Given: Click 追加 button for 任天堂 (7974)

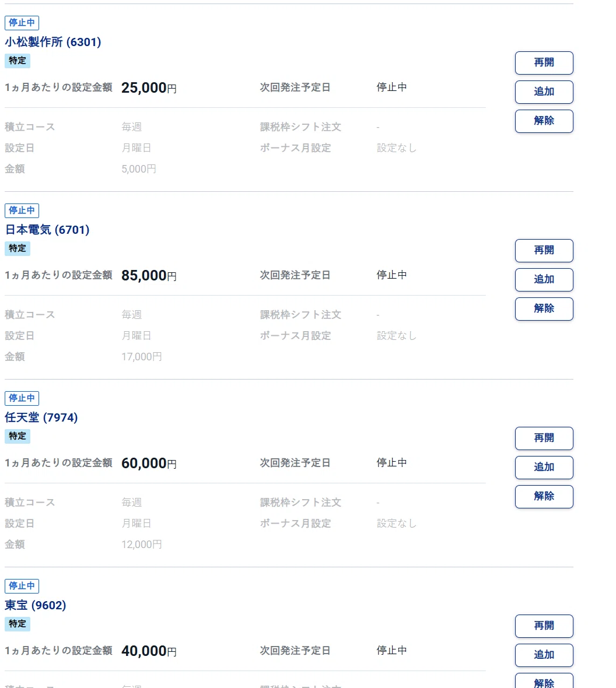Looking at the screenshot, I should click(544, 467).
